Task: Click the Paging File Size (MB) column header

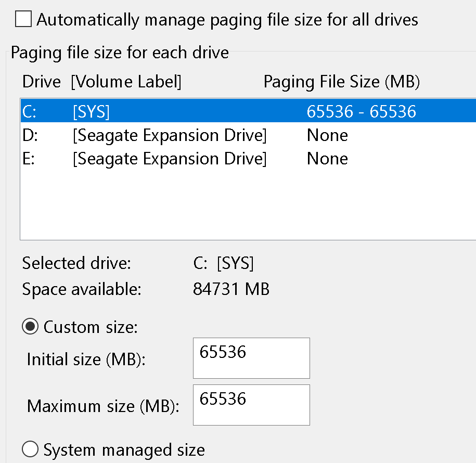Action: [x=341, y=82]
